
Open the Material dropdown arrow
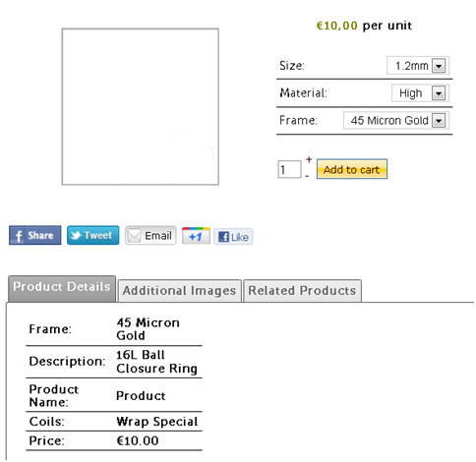click(439, 93)
